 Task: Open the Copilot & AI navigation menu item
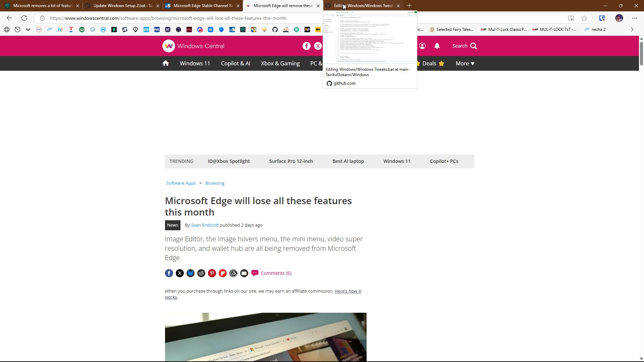(235, 63)
